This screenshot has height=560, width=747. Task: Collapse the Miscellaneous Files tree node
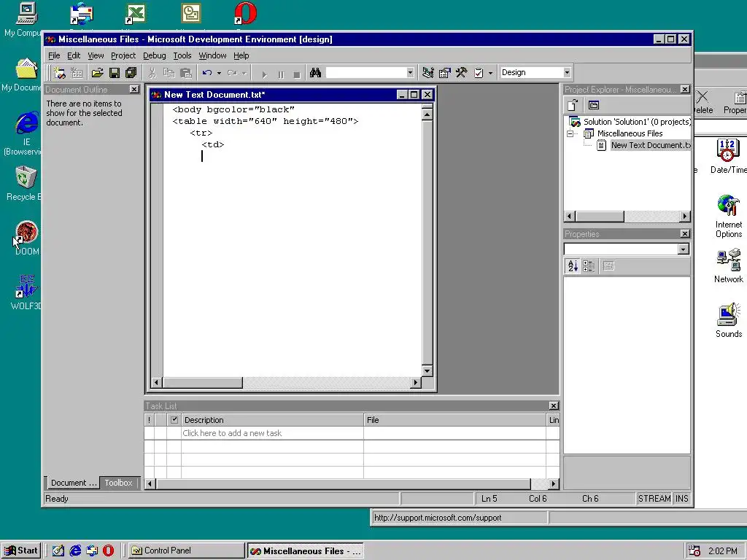click(x=570, y=134)
